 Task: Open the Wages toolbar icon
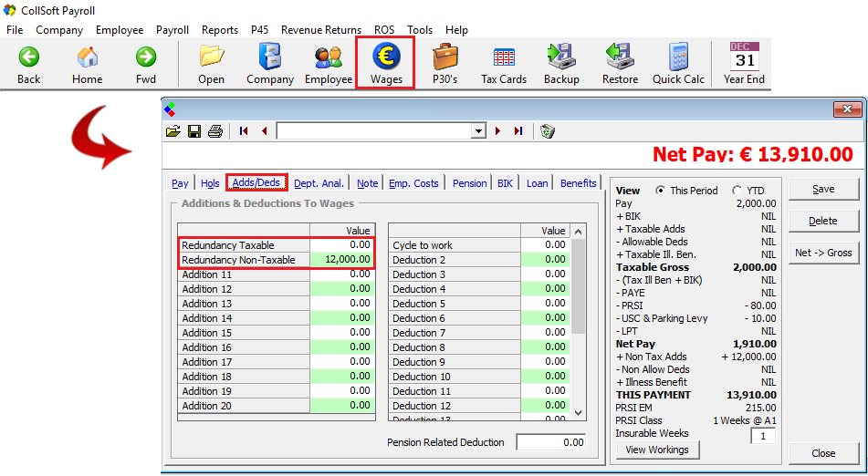pos(386,64)
